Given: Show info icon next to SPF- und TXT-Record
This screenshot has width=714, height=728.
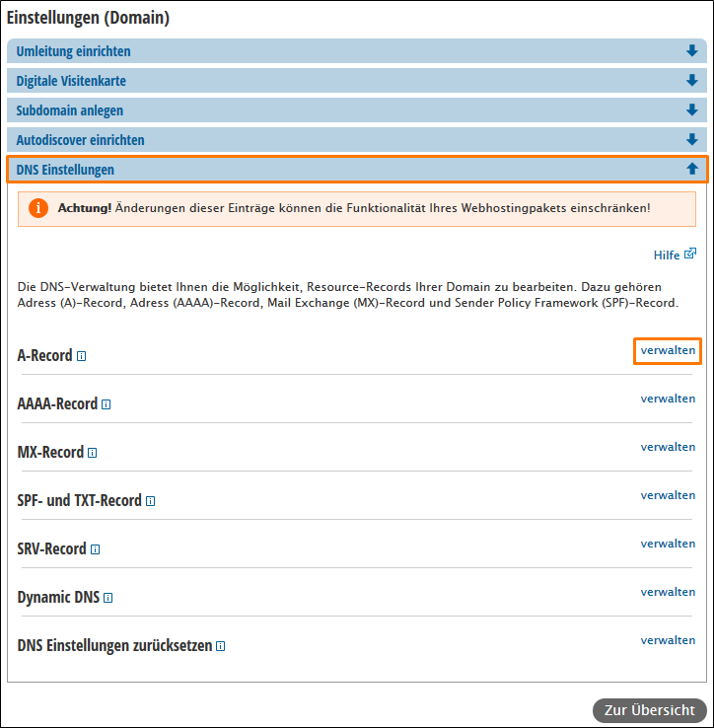Looking at the screenshot, I should click(x=151, y=501).
